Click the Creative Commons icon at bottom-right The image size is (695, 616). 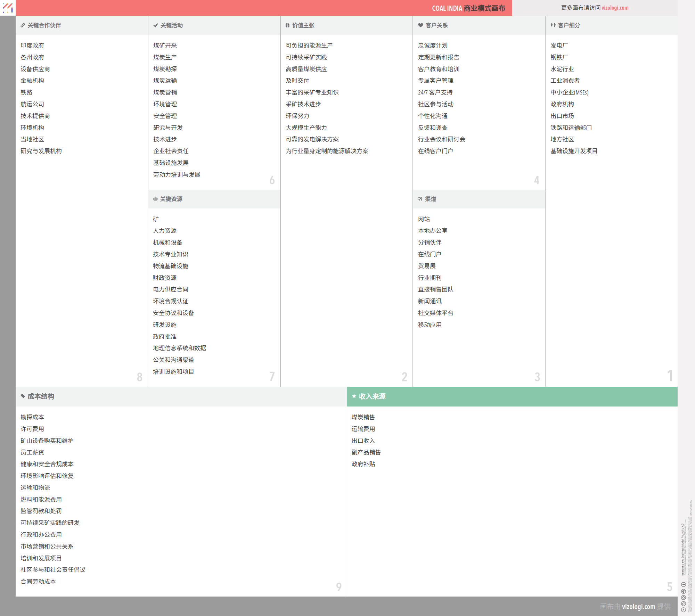(x=683, y=609)
